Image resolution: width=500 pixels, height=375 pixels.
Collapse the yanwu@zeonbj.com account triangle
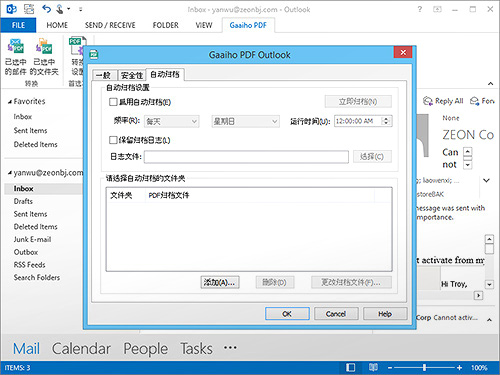[x=10, y=173]
